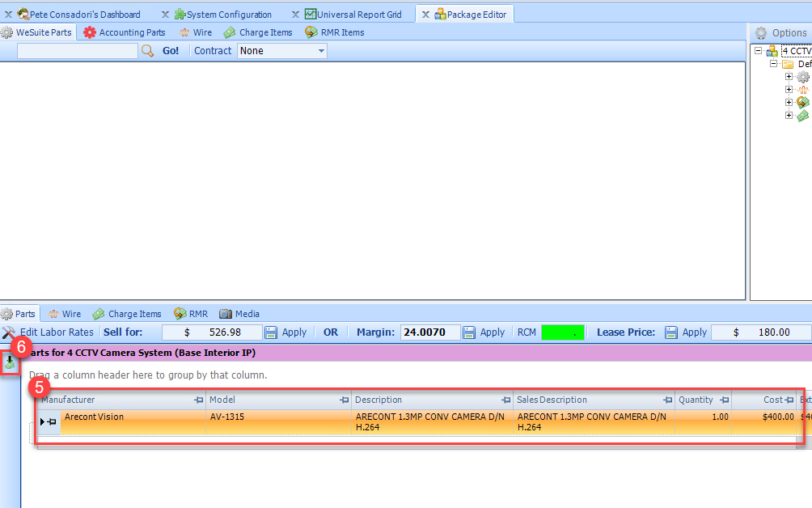Viewport: 812px width, 508px height.
Task: Click the Manufacturer column header
Action: [x=121, y=400]
